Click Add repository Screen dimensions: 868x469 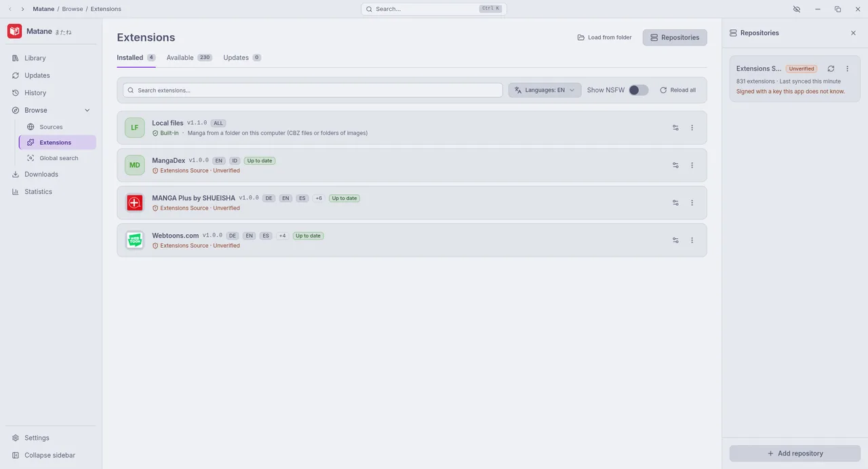click(x=795, y=453)
